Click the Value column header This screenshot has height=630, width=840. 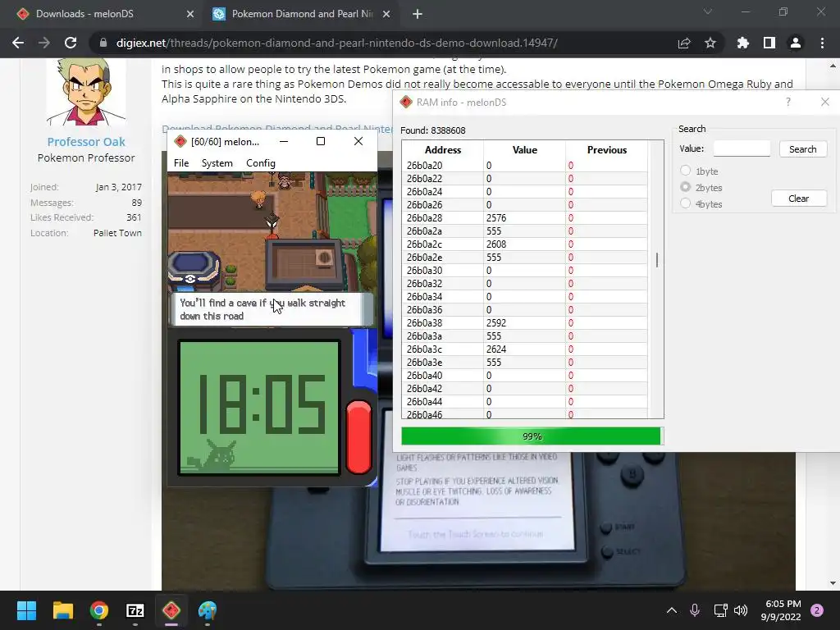524,149
